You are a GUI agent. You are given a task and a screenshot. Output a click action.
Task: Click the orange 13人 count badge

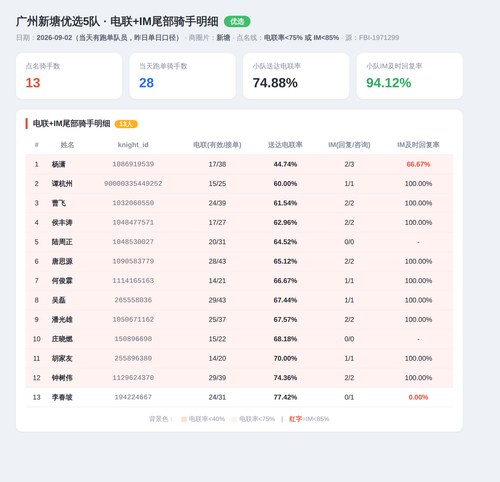point(126,124)
